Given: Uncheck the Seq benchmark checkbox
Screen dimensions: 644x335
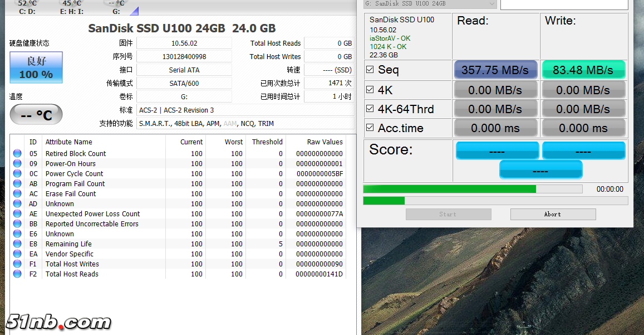Looking at the screenshot, I should tap(370, 70).
